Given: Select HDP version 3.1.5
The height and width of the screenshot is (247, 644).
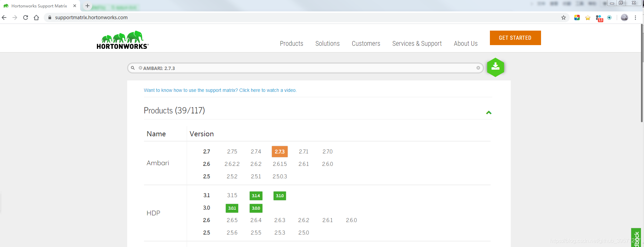Looking at the screenshot, I should click(232, 195).
